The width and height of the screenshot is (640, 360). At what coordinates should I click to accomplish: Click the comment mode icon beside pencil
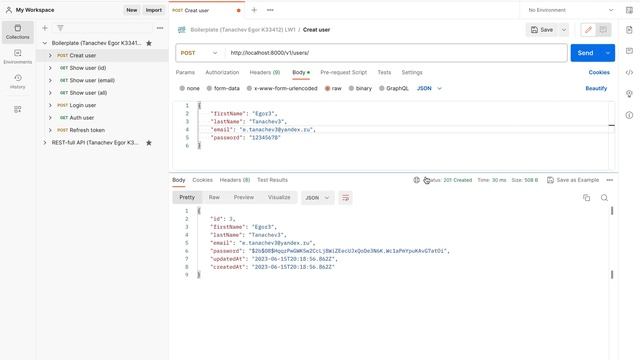coord(603,29)
